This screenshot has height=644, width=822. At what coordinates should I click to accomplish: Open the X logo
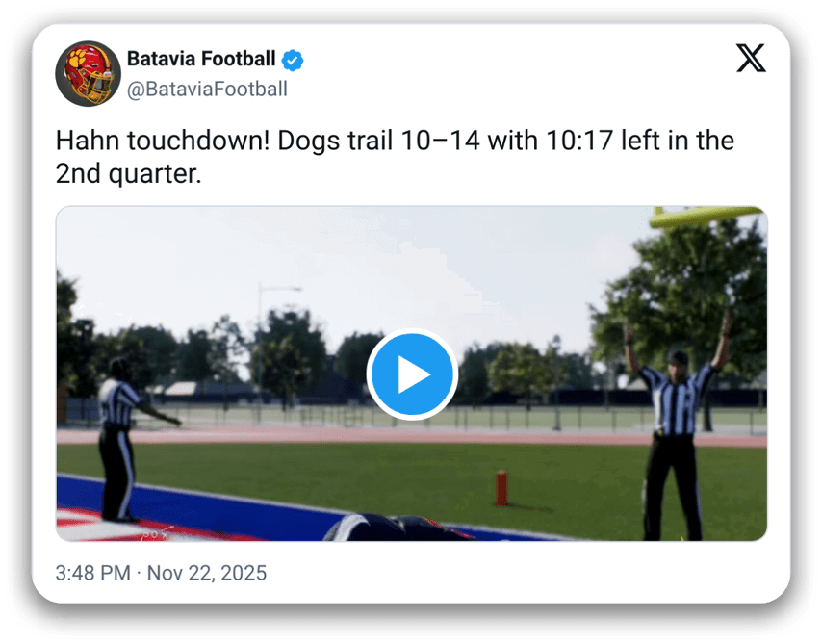(x=751, y=59)
